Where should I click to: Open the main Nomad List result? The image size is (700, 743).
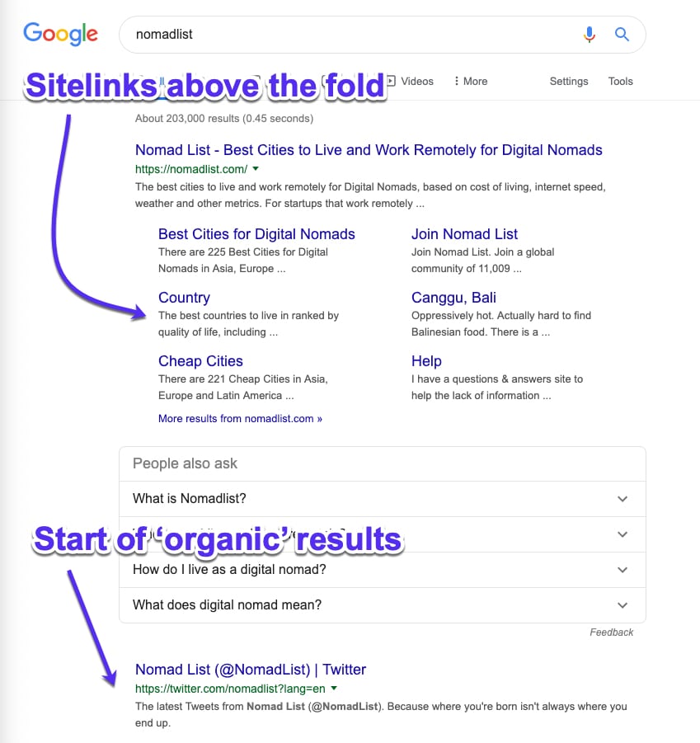[x=368, y=150]
